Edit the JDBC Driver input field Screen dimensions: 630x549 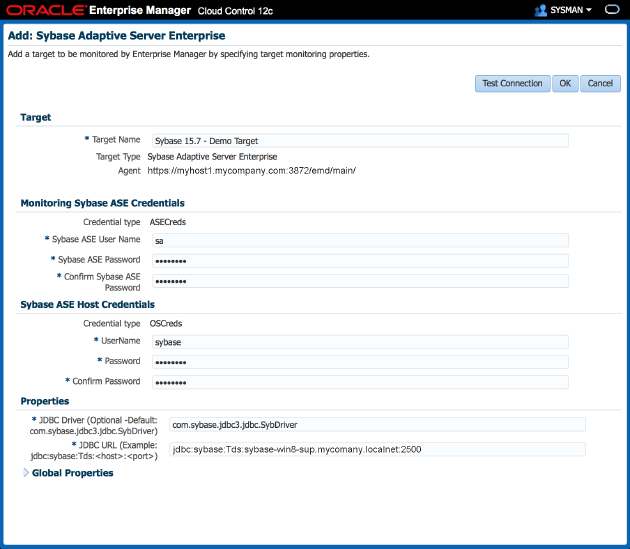click(377, 425)
